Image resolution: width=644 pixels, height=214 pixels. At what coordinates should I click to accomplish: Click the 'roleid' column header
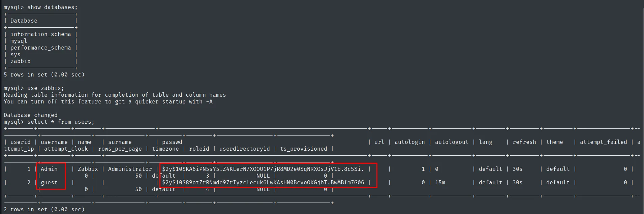click(199, 149)
